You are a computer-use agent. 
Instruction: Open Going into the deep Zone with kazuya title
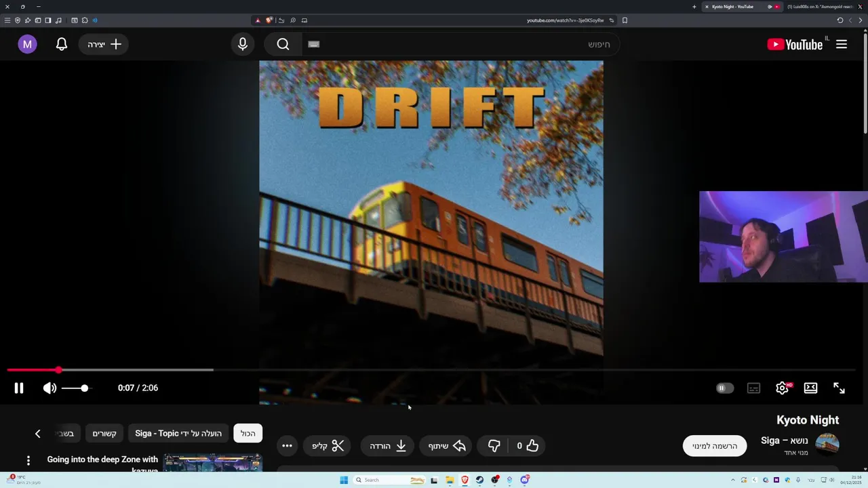coord(102,464)
